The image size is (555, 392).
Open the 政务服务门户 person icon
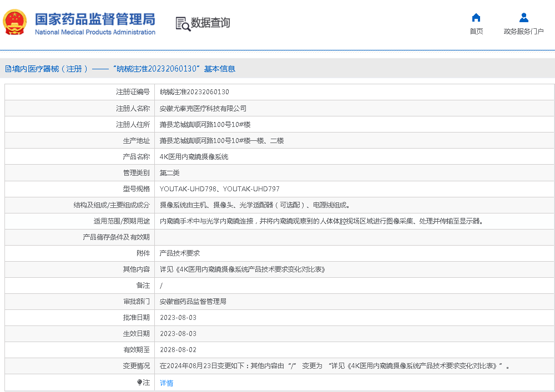tap(523, 17)
